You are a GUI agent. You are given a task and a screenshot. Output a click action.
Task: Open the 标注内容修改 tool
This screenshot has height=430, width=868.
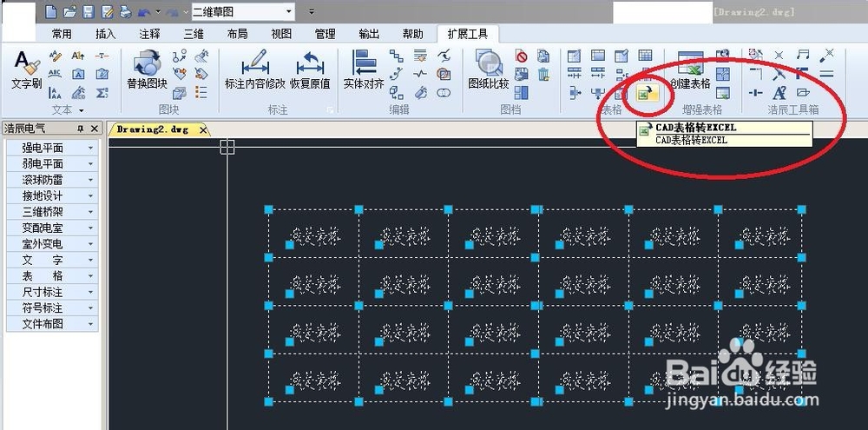click(x=254, y=69)
